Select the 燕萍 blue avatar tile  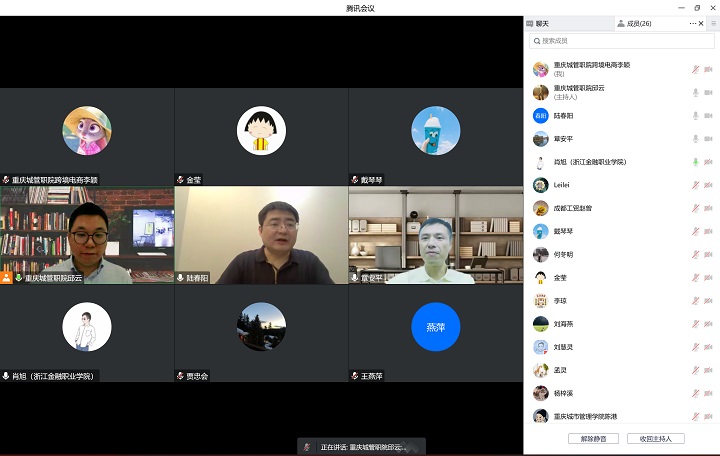(435, 327)
